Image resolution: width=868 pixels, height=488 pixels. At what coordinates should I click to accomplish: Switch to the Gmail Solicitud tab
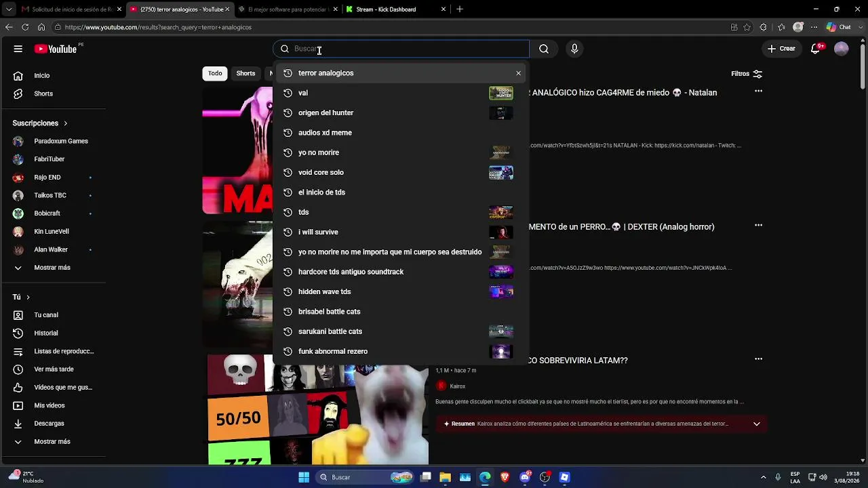(71, 9)
